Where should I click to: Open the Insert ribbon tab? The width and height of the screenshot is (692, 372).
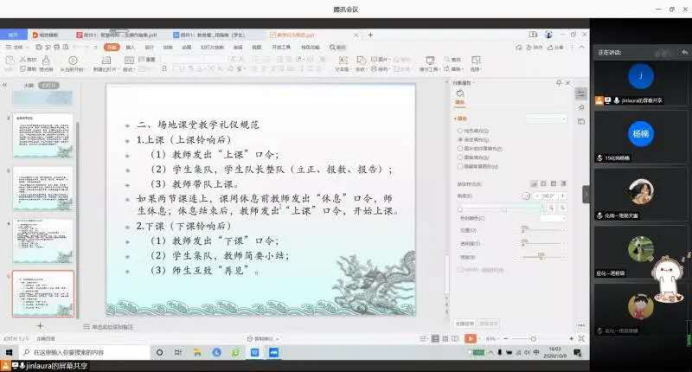[130, 47]
